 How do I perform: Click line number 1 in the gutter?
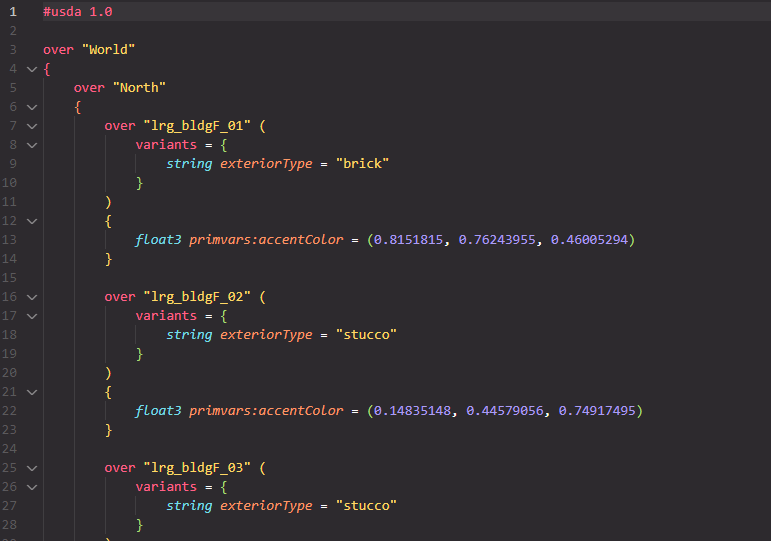click(x=13, y=12)
